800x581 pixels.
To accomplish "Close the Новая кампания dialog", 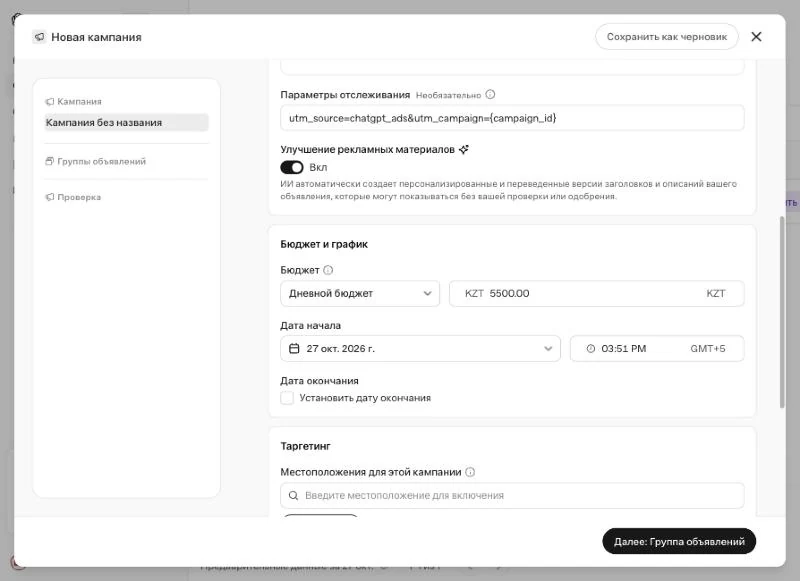I will (756, 37).
